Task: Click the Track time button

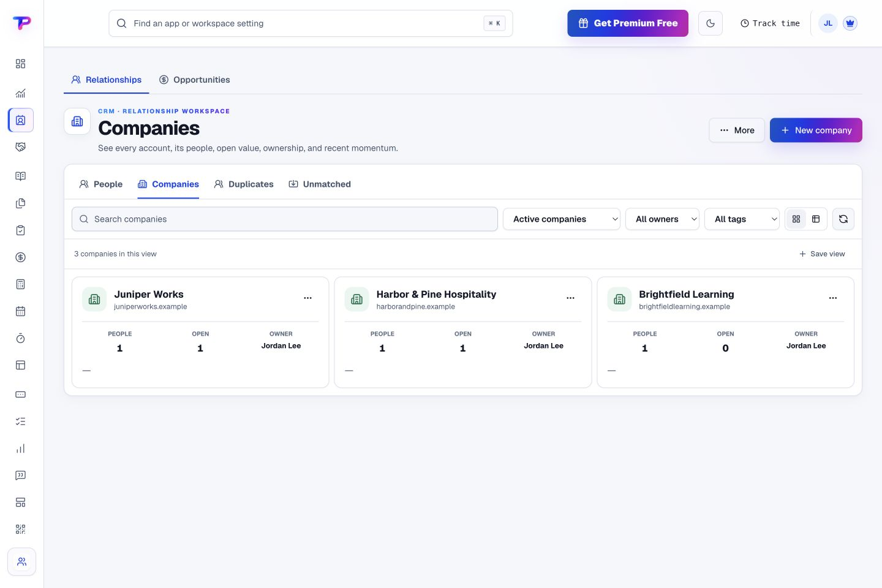Action: click(770, 23)
